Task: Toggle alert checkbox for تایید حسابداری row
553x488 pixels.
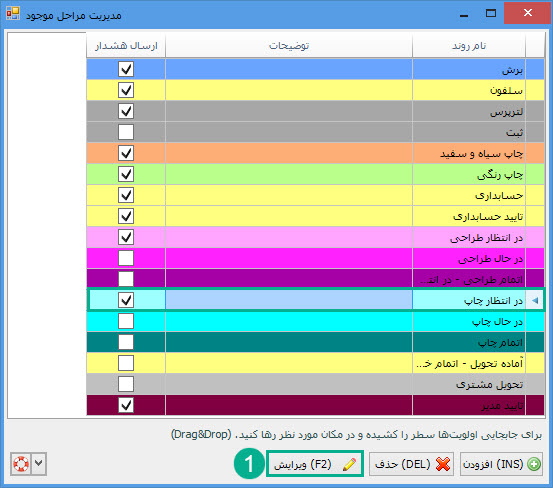Action: pos(126,216)
